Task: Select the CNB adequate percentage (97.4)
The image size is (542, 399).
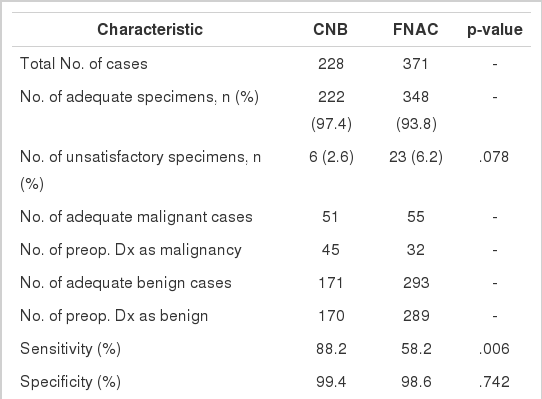Action: [x=331, y=124]
